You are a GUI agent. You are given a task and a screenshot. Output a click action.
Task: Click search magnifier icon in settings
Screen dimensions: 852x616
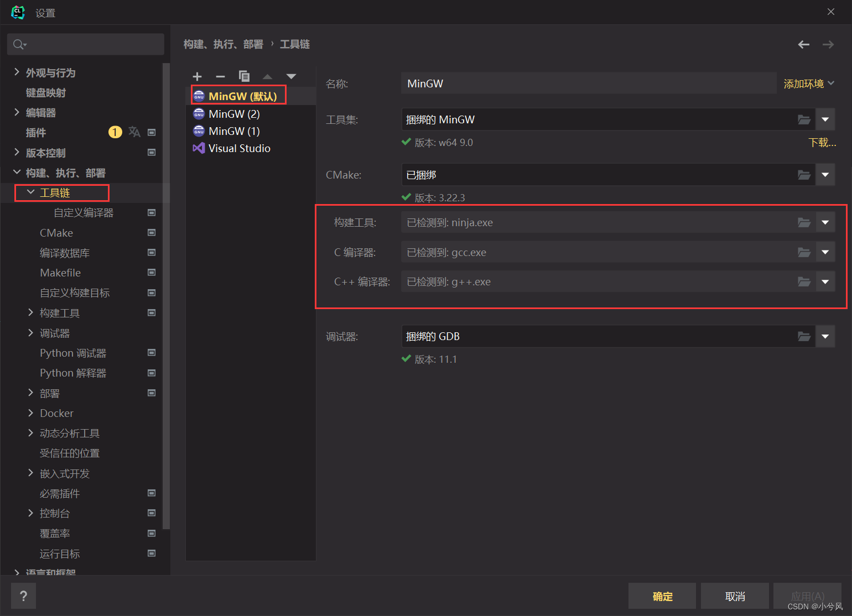[19, 44]
